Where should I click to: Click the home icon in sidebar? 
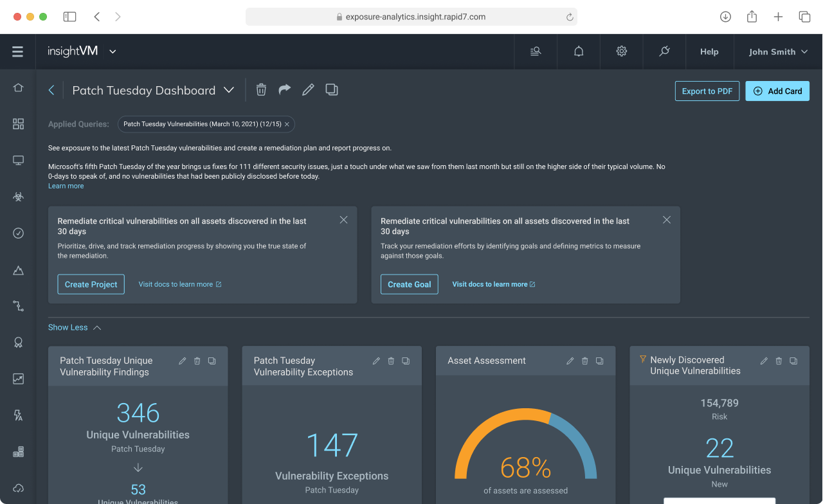[18, 87]
